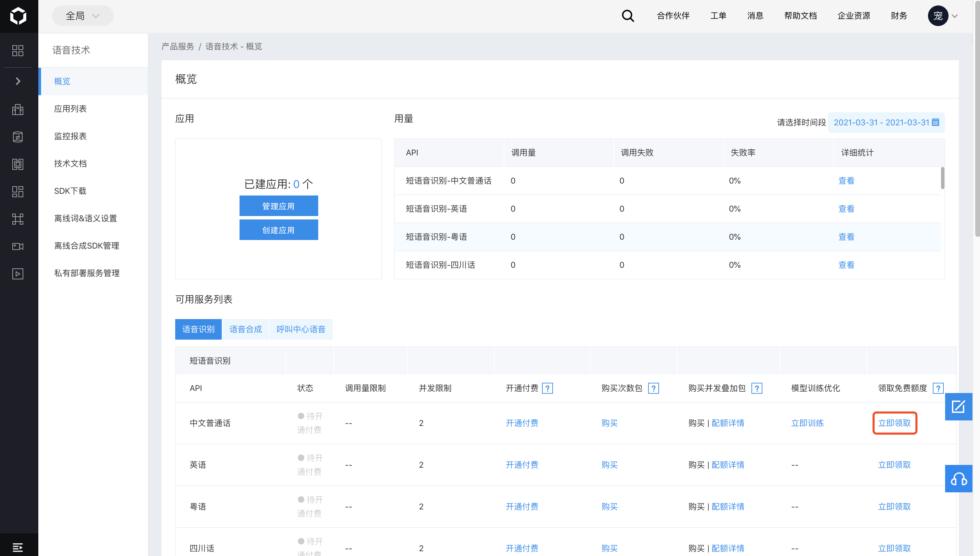Select 离线词&语义设置 in side menu
980x556 pixels.
(93, 218)
